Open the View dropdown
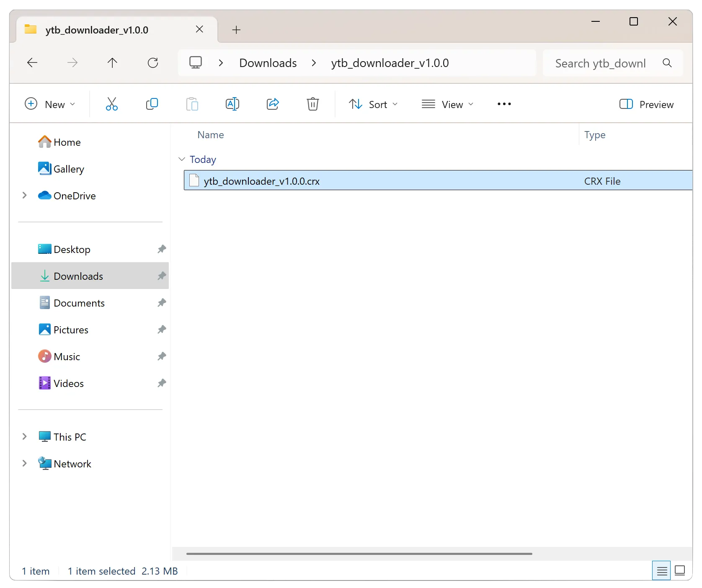This screenshot has width=702, height=588. (447, 104)
